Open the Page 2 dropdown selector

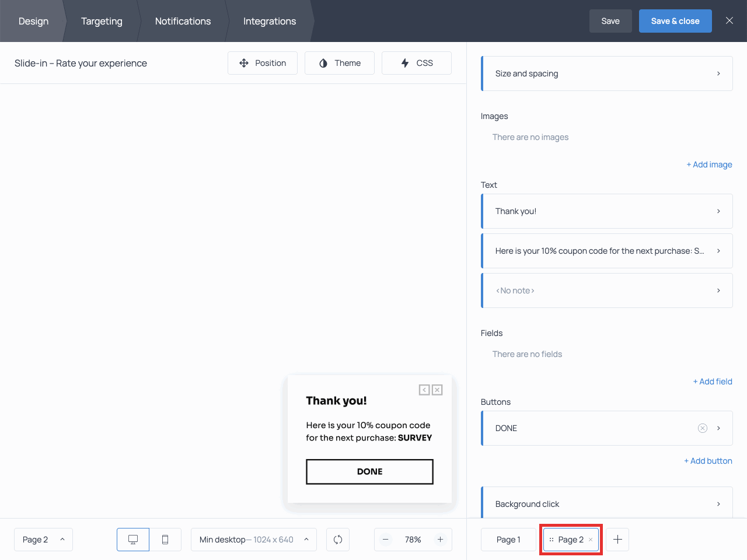[x=43, y=540]
